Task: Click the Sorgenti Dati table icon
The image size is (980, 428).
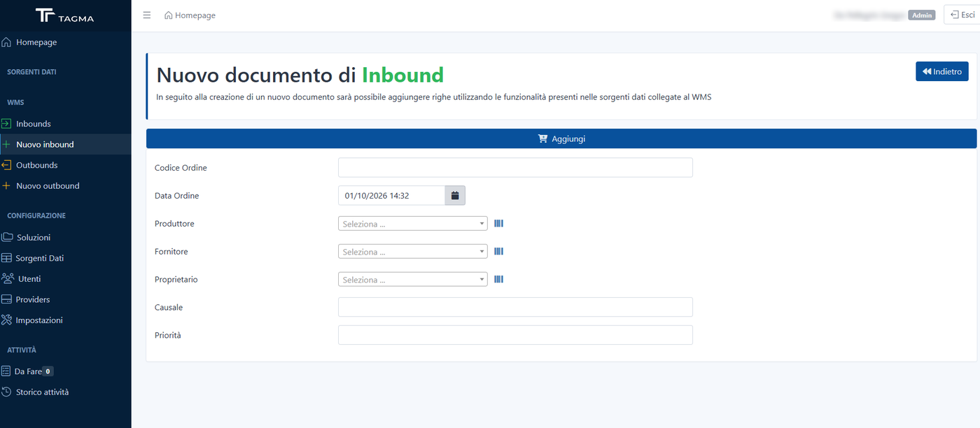Action: pyautogui.click(x=6, y=258)
